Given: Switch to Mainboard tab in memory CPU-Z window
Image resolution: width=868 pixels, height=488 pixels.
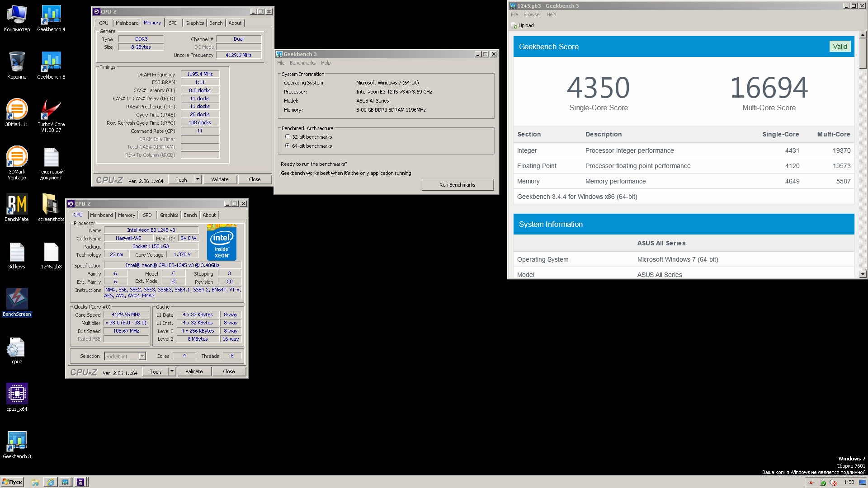Looking at the screenshot, I should (127, 23).
